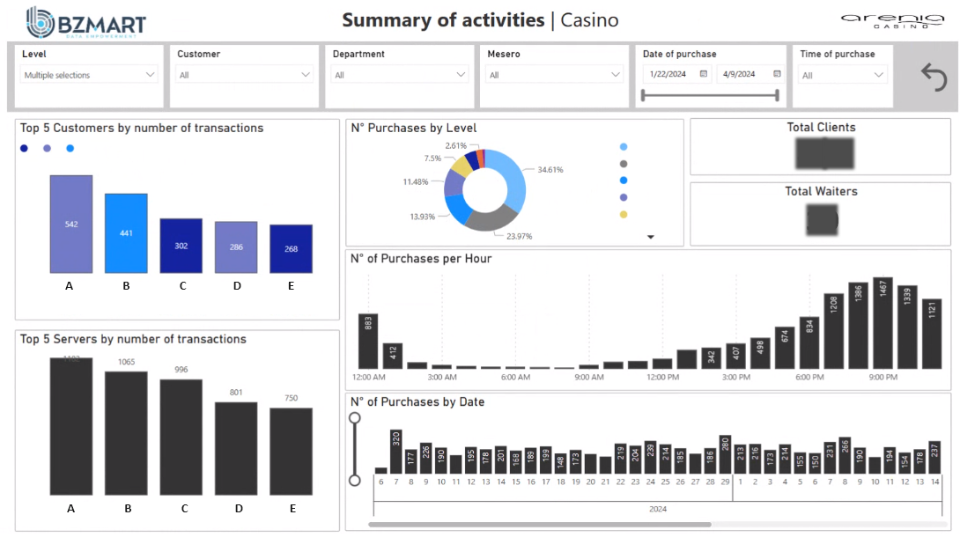Select customer B bar with value 441

pos(126,233)
